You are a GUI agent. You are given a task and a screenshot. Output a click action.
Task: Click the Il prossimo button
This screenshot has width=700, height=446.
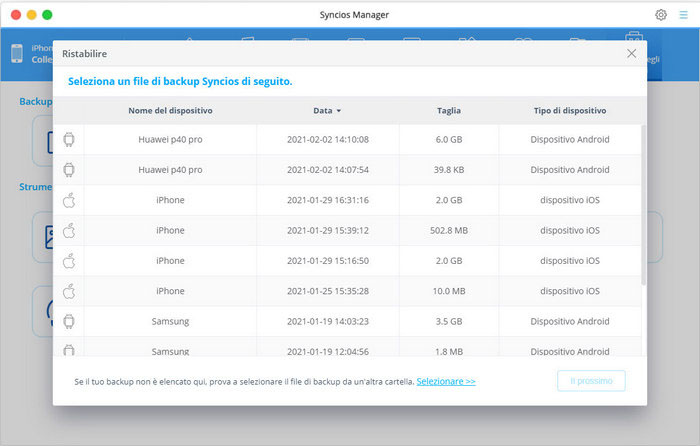[x=591, y=381]
